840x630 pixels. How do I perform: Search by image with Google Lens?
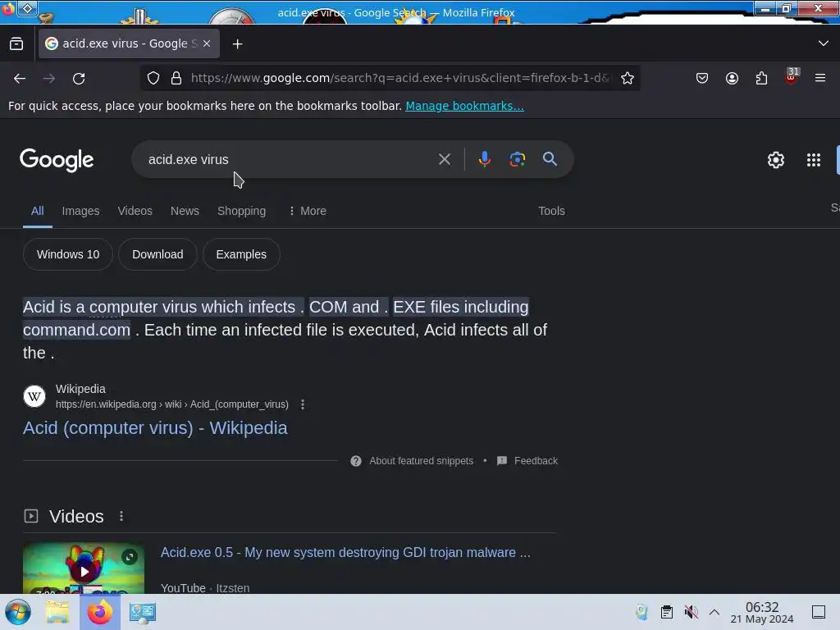coord(518,159)
